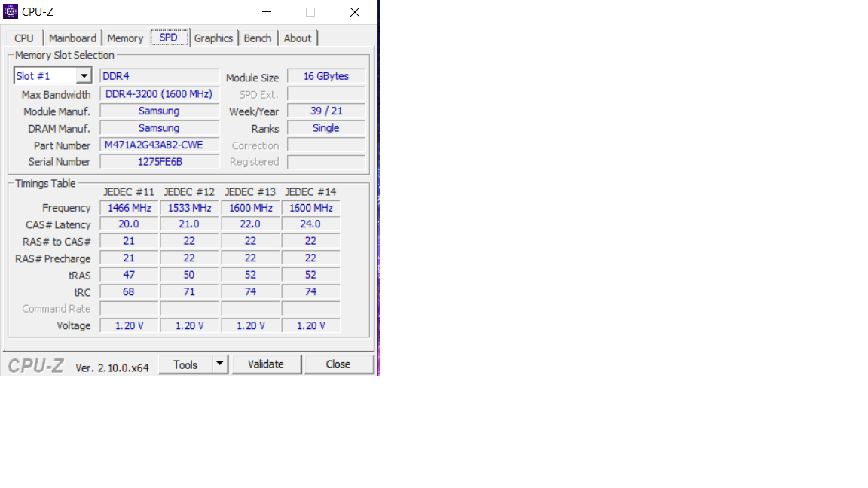This screenshot has height=488, width=868.
Task: Click the Single ranks value
Action: pos(326,128)
